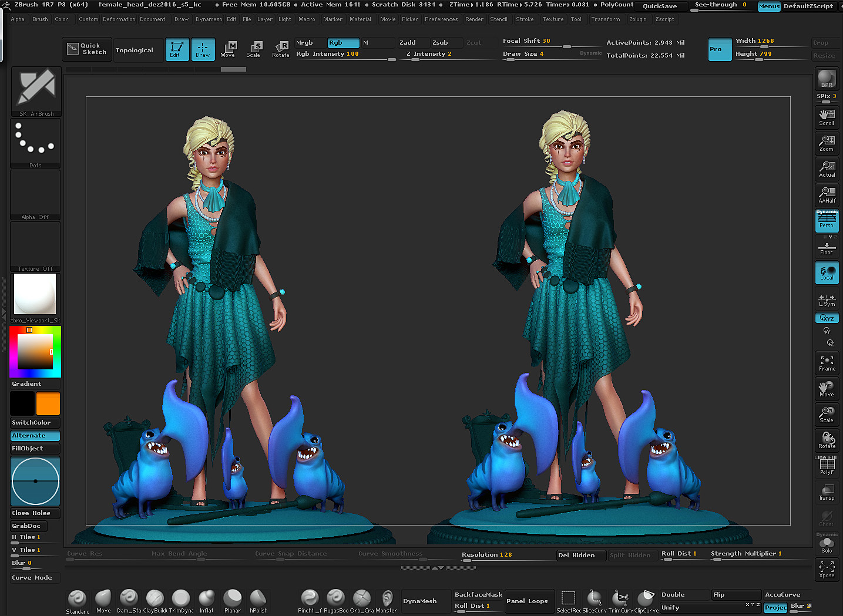Viewport: 843px width, 616px height.
Task: Select the Pinch brush
Action: coord(310,601)
